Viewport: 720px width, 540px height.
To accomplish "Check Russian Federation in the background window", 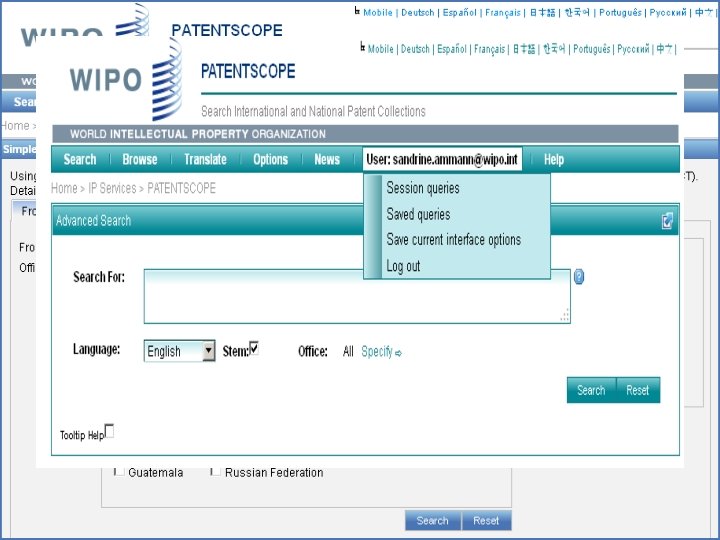I will coord(215,472).
